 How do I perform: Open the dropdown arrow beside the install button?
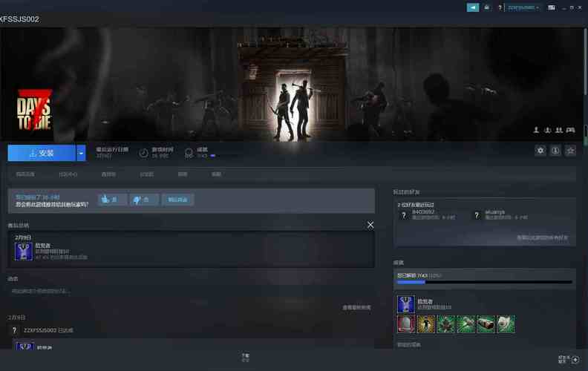tap(81, 154)
